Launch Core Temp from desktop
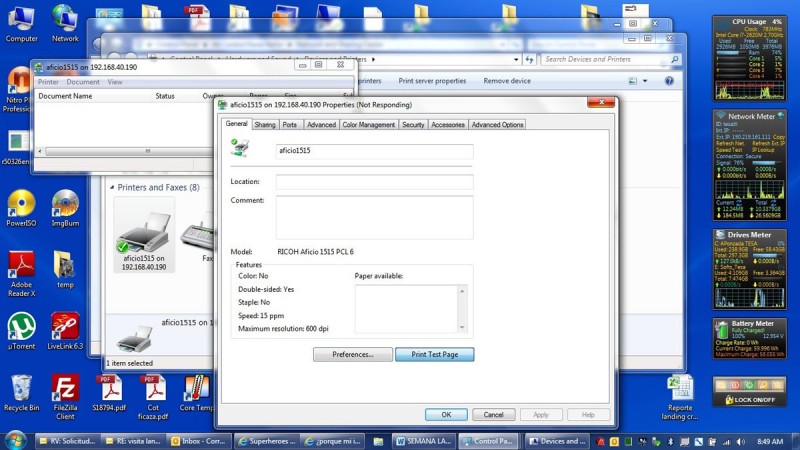 pos(196,393)
